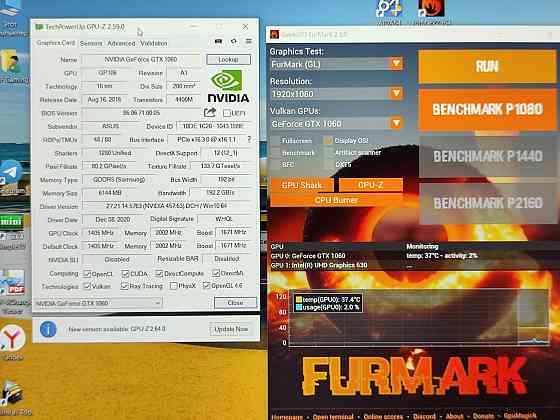Click Lookup button in GPU-Z

tap(229, 59)
